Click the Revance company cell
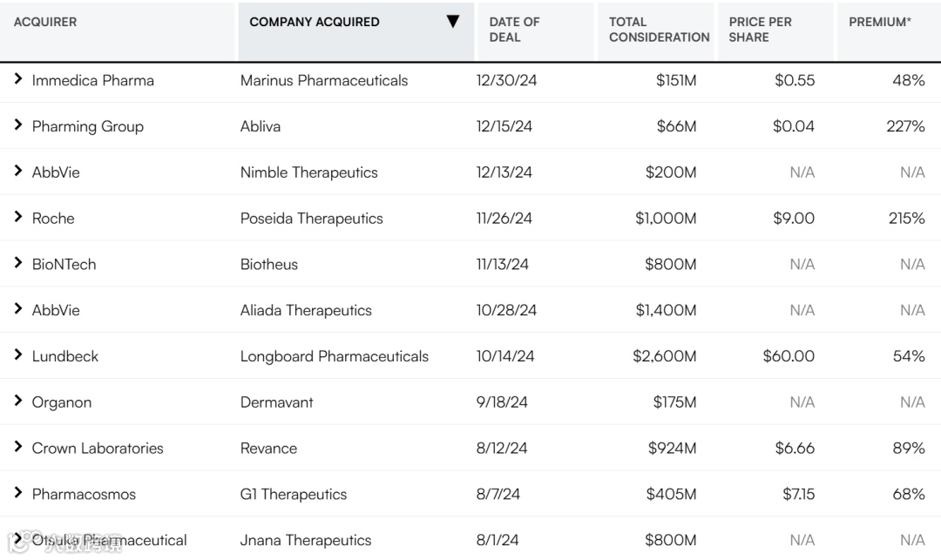The height and width of the screenshot is (560, 941). pyautogui.click(x=268, y=449)
